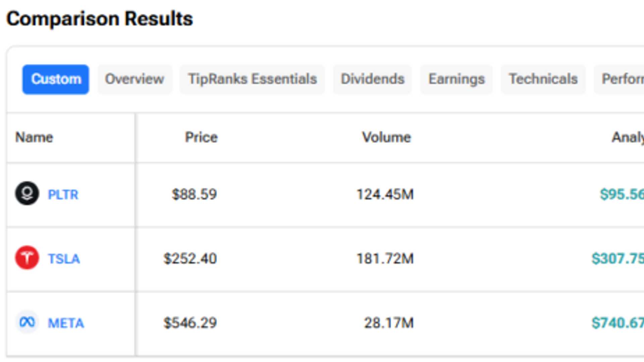Sort by the Price column header
The width and height of the screenshot is (644, 362).
[x=201, y=137]
